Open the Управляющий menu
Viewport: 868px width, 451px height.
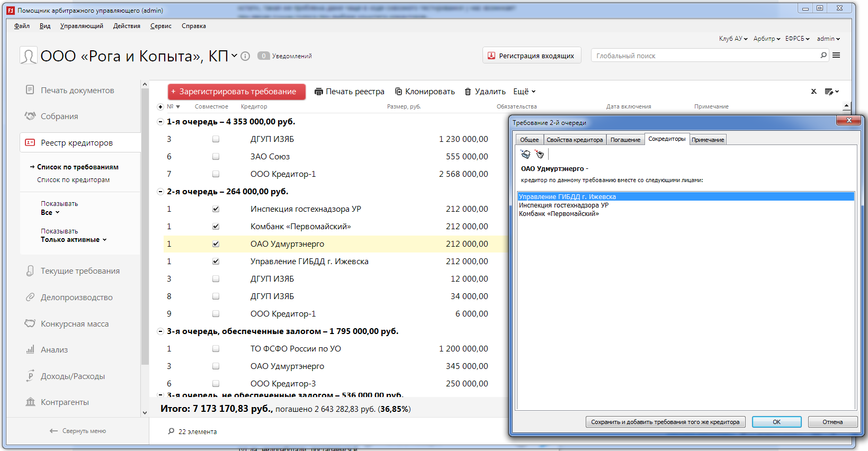pyautogui.click(x=82, y=26)
